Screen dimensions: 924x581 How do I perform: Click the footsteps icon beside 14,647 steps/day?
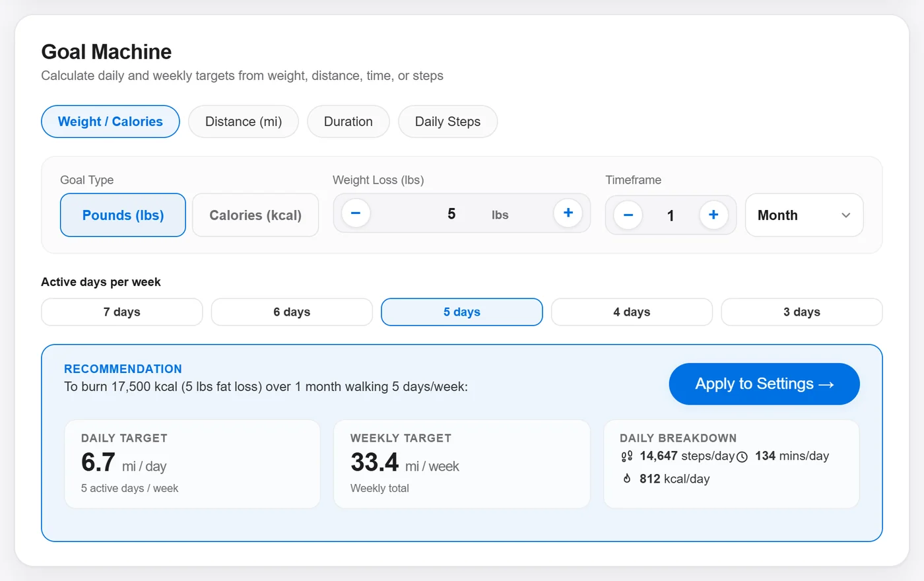(x=627, y=456)
